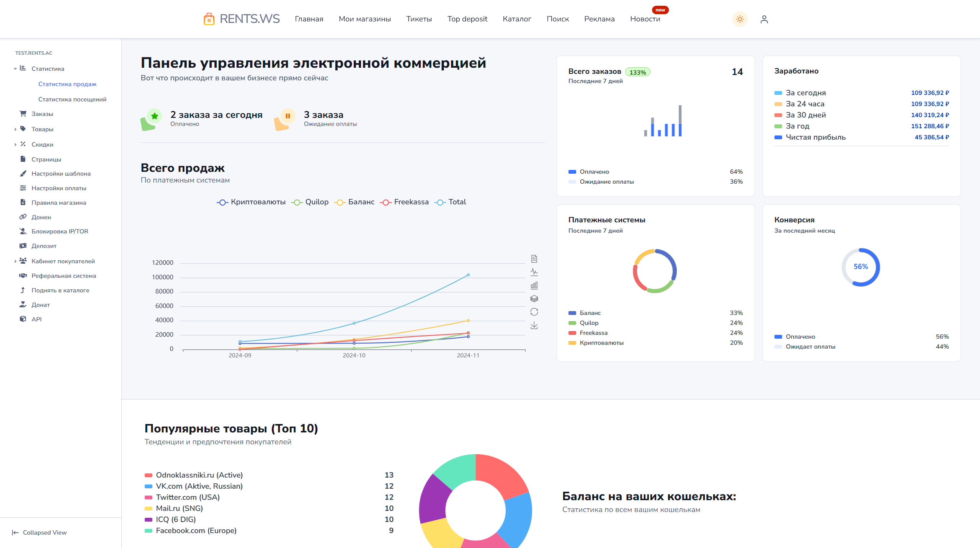
Task: Click the Collapsed View button
Action: [39, 532]
